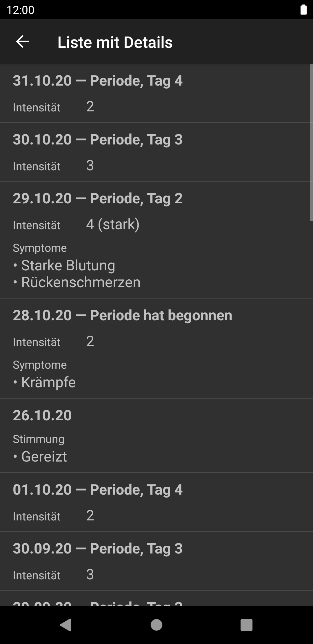Open recent apps with the square button
313x644 pixels.
coord(246,625)
